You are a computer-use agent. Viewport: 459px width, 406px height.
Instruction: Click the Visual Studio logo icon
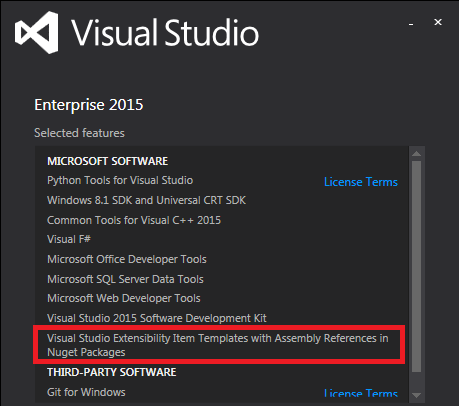click(37, 32)
